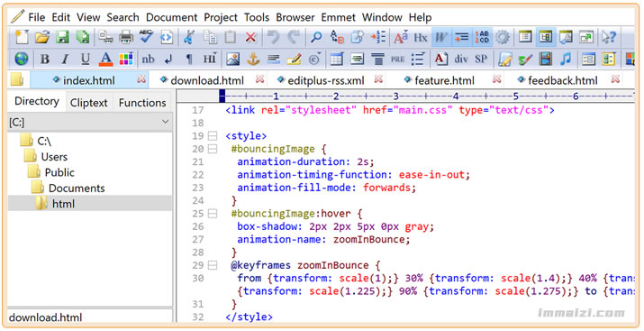Insert image using the picture icon
Image resolution: width=644 pixels, height=331 pixels.
point(232,60)
